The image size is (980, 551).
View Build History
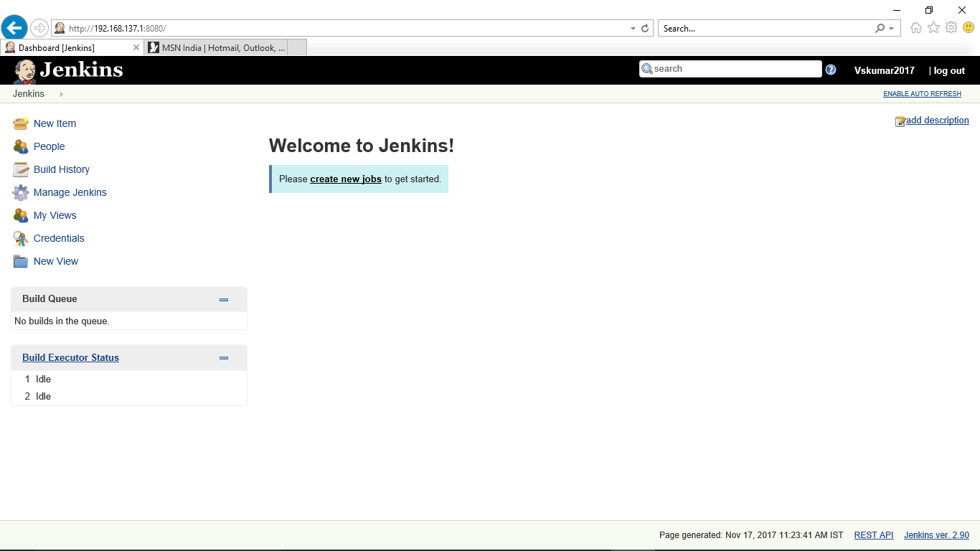[x=61, y=169]
